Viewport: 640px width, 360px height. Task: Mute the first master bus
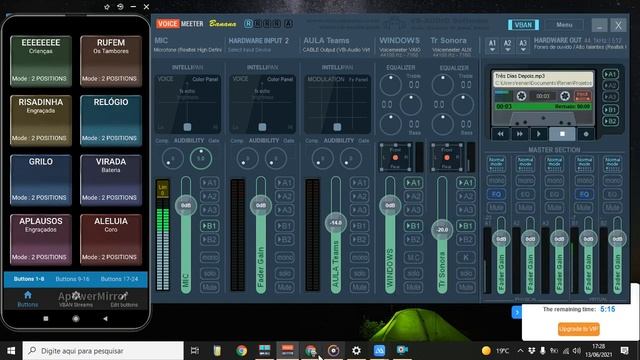click(496, 208)
